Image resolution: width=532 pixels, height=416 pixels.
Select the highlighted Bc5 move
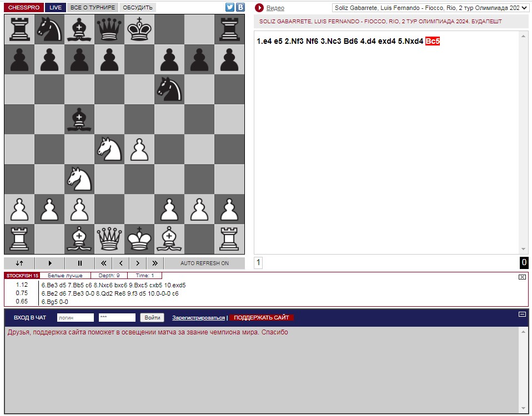[x=433, y=42]
